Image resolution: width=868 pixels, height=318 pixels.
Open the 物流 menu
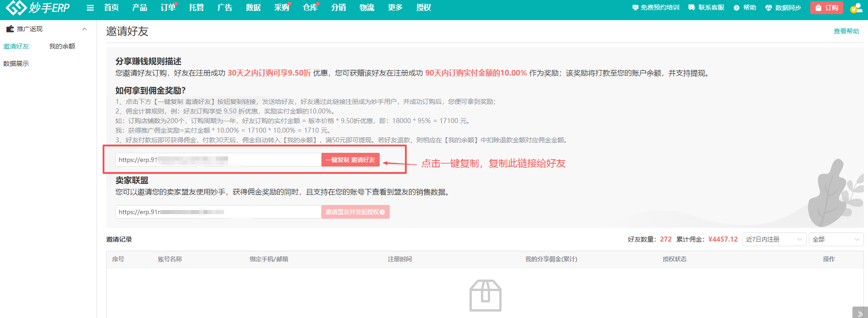[x=367, y=8]
